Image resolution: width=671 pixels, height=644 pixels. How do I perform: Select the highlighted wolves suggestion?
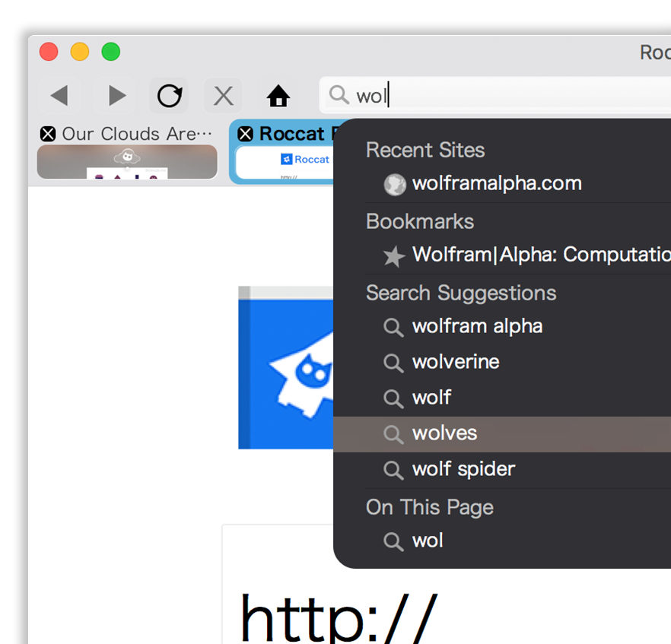click(x=444, y=433)
